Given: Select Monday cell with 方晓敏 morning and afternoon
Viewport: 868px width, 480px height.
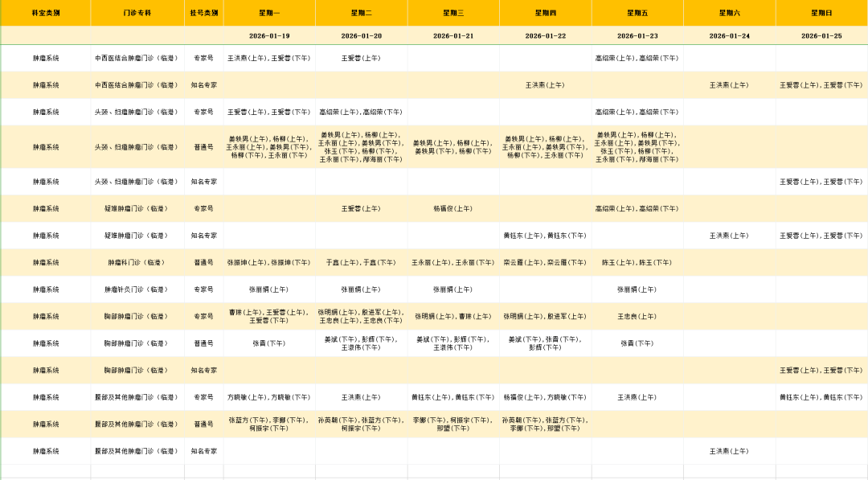Looking at the screenshot, I should click(x=269, y=397).
